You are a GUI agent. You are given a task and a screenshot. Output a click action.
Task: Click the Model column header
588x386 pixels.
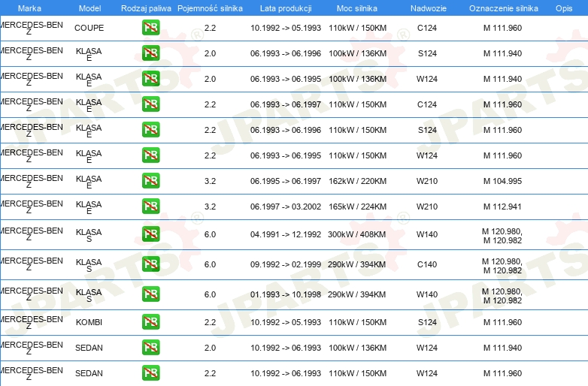(89, 8)
